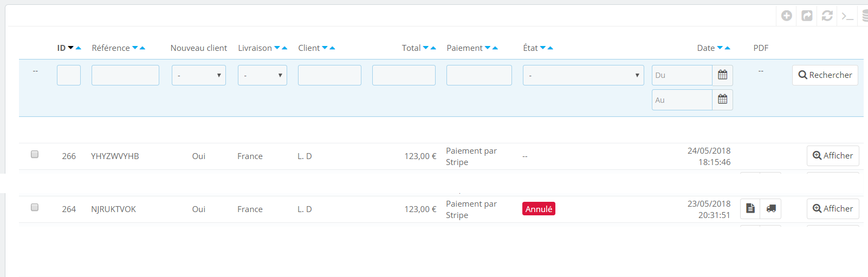Focus the Client filter field
The image size is (868, 277).
tap(329, 75)
